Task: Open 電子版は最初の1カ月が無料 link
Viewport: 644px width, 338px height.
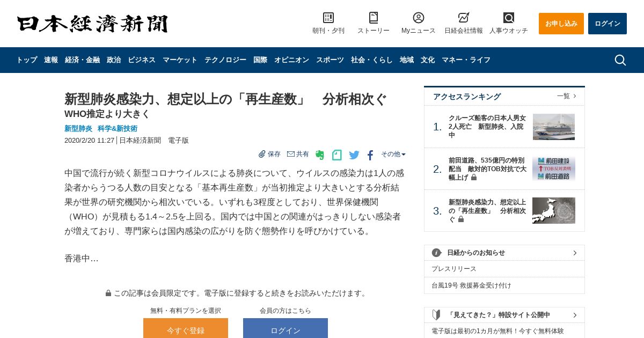Action: click(497, 331)
